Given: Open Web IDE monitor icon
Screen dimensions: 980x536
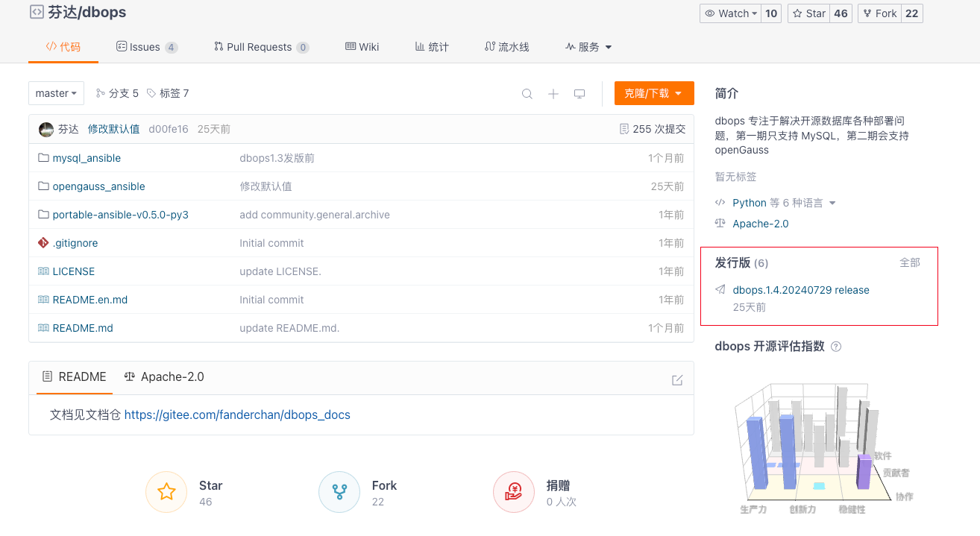Looking at the screenshot, I should (579, 93).
